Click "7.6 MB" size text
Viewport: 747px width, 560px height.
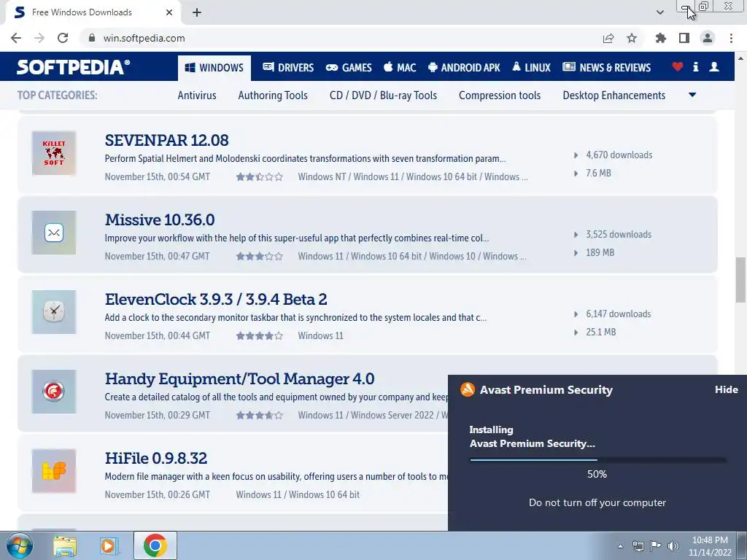[598, 173]
